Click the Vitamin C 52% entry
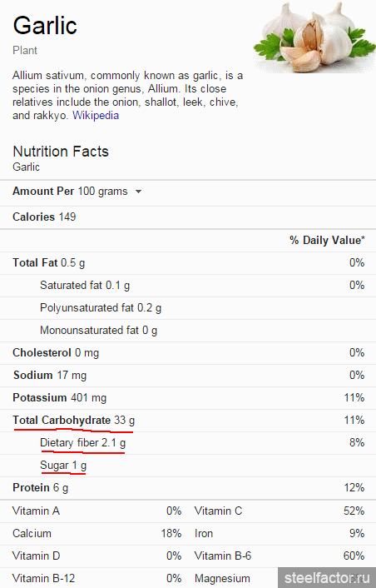 [280, 511]
